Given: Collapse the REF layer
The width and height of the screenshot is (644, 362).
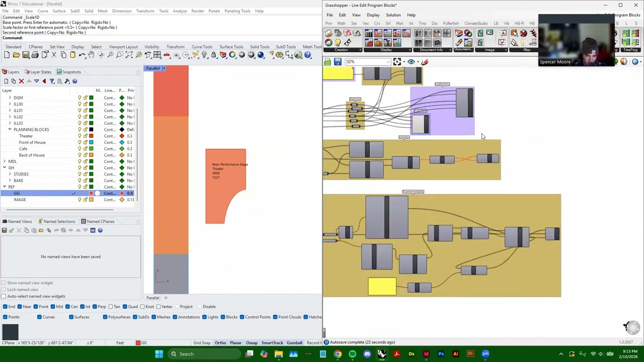Looking at the screenshot, I should tap(5, 187).
